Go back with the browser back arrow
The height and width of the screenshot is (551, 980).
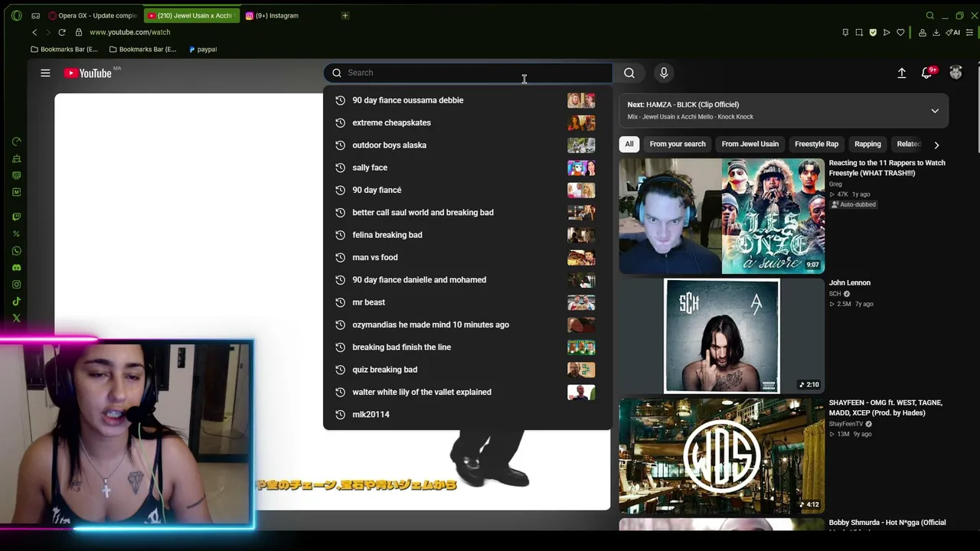[x=34, y=32]
